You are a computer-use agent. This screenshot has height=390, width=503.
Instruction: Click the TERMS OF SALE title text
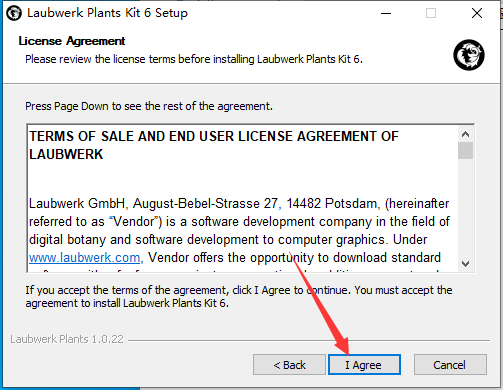click(x=213, y=145)
